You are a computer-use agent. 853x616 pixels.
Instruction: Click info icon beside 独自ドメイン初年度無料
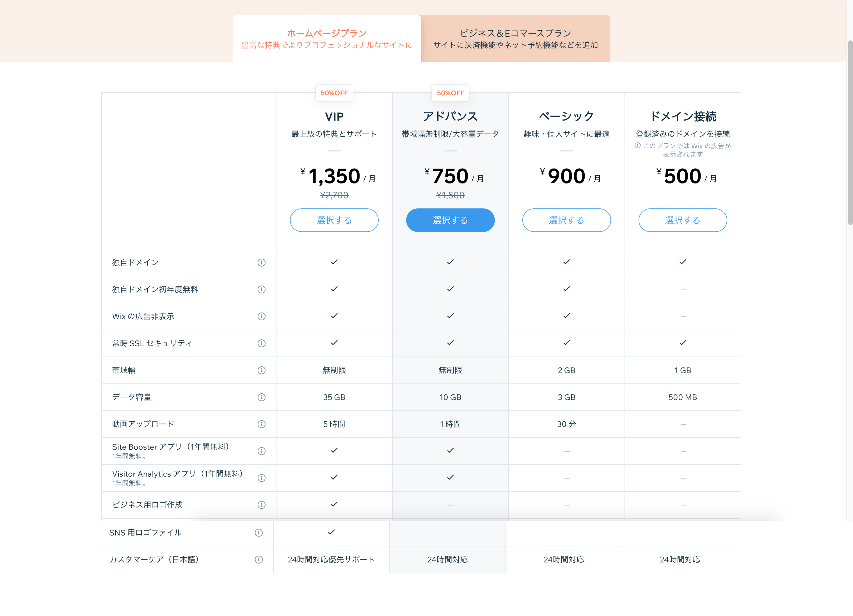coord(261,289)
